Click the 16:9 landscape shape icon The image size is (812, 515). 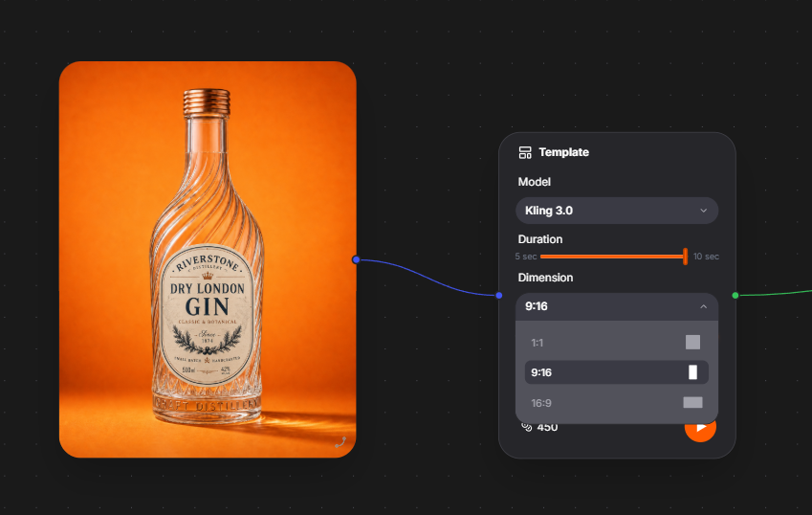692,403
